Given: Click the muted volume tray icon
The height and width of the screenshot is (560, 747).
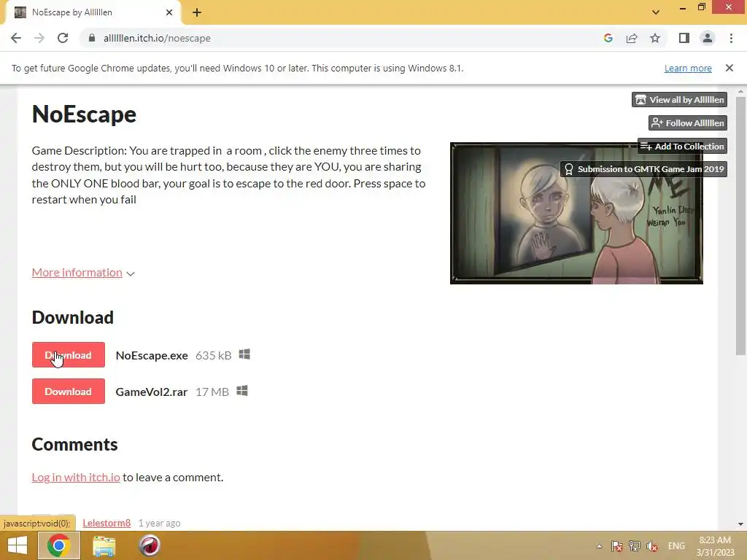Looking at the screenshot, I should coord(652,546).
